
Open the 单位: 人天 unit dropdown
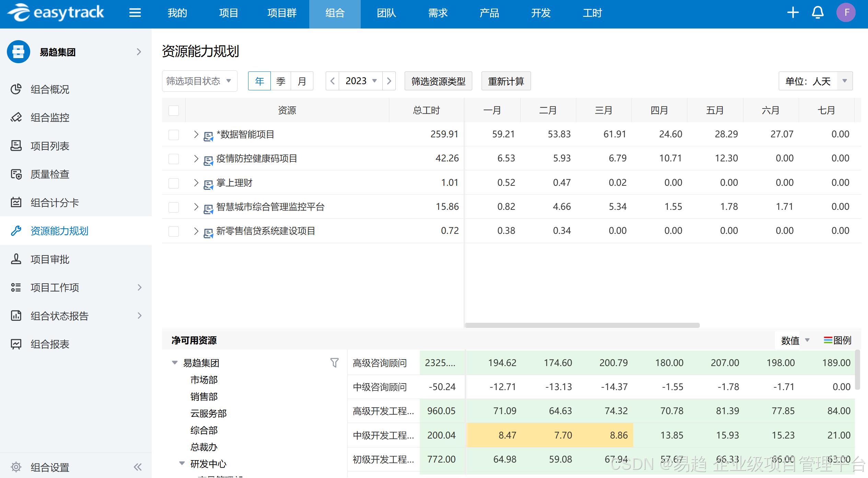[x=815, y=81]
